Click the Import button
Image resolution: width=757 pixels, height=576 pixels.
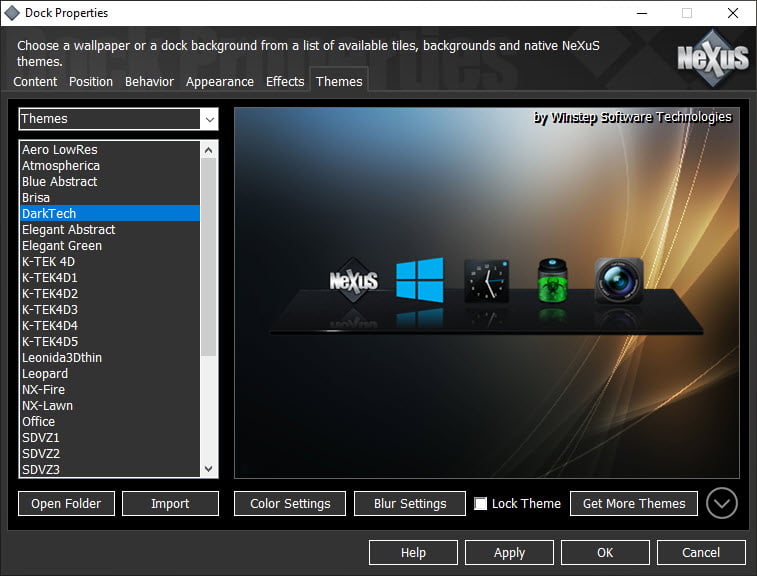pyautogui.click(x=170, y=504)
